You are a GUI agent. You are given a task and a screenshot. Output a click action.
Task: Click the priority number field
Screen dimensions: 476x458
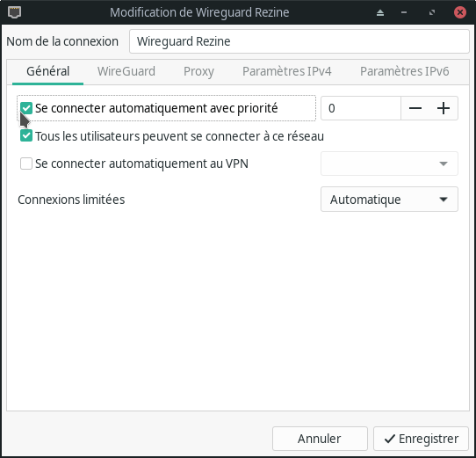point(361,108)
